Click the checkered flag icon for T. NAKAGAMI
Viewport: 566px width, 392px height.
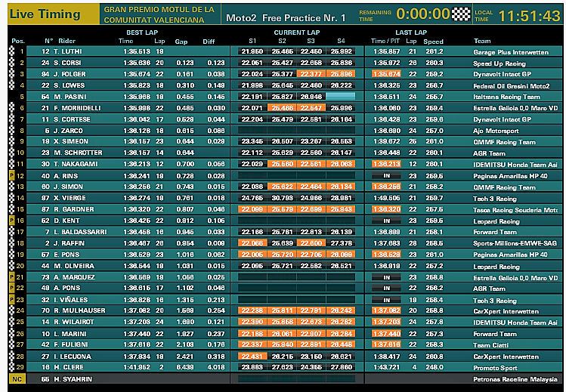11,164
